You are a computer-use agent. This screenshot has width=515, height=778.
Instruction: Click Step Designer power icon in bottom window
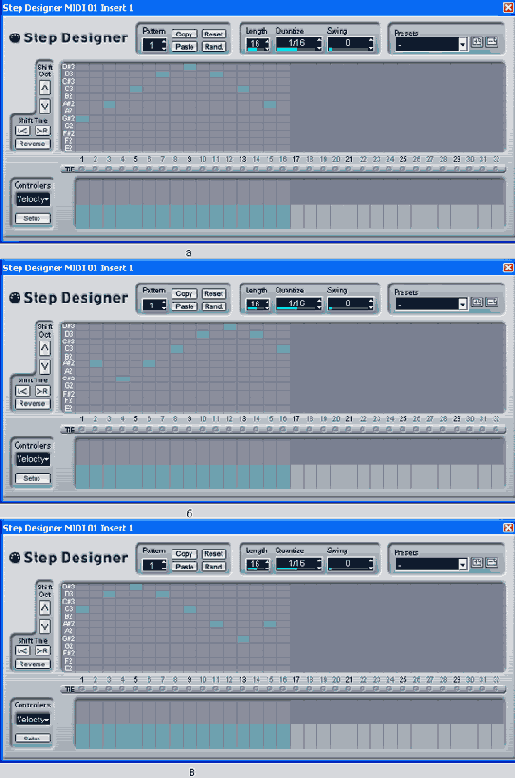pos(15,558)
